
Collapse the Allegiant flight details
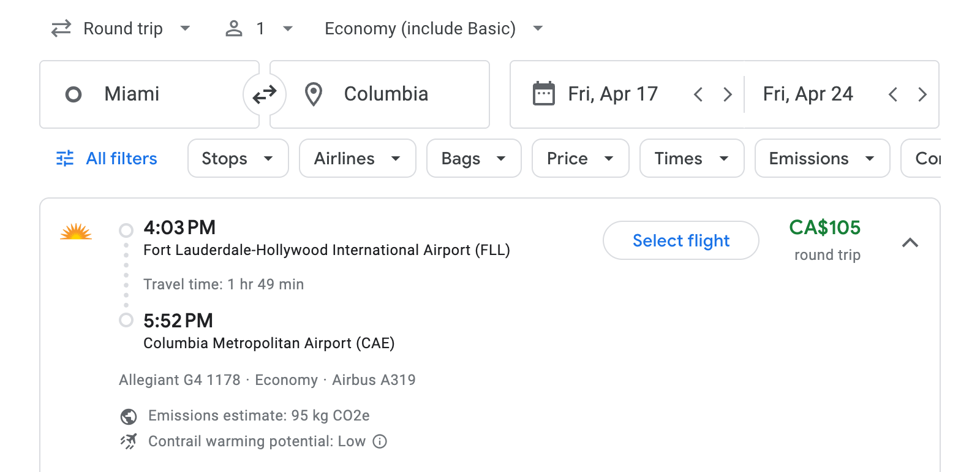pos(911,243)
